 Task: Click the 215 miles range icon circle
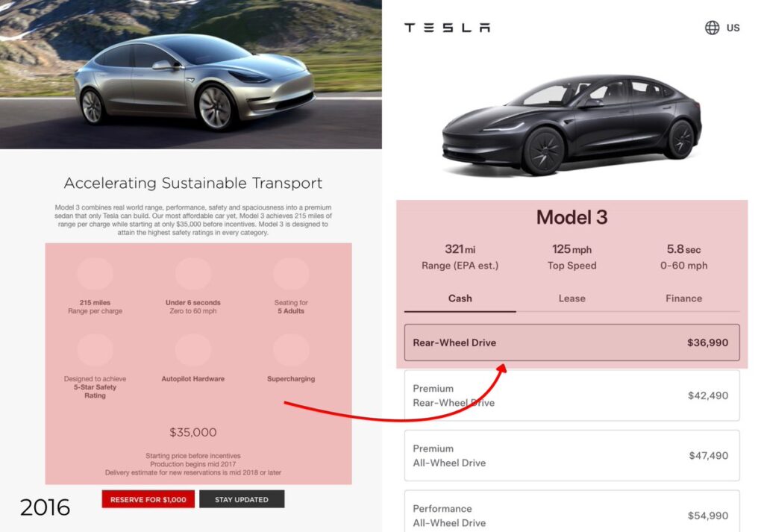pyautogui.click(x=95, y=274)
